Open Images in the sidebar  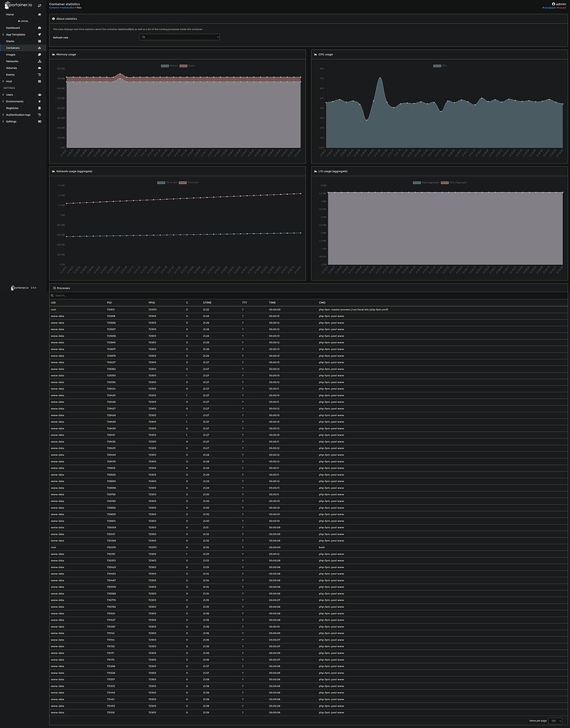(x=11, y=55)
